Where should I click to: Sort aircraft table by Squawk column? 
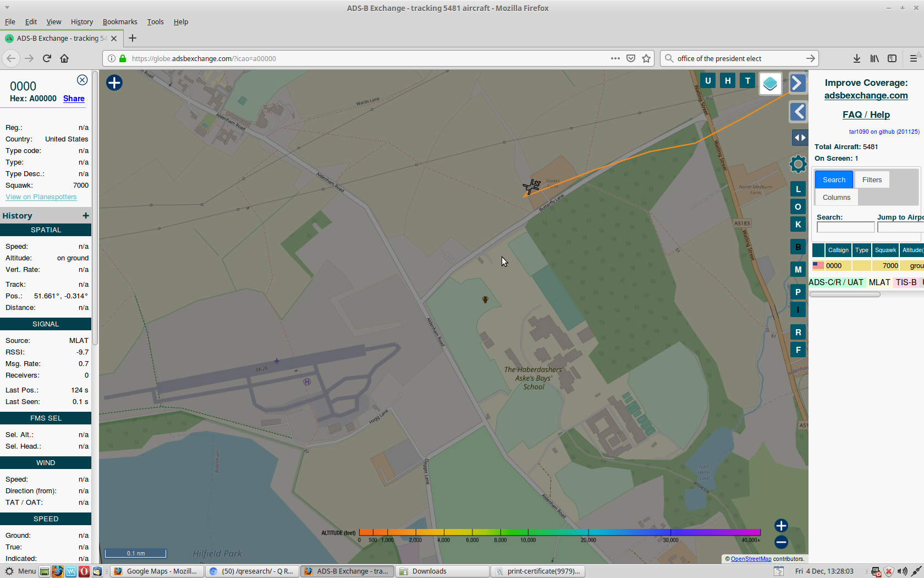point(886,250)
